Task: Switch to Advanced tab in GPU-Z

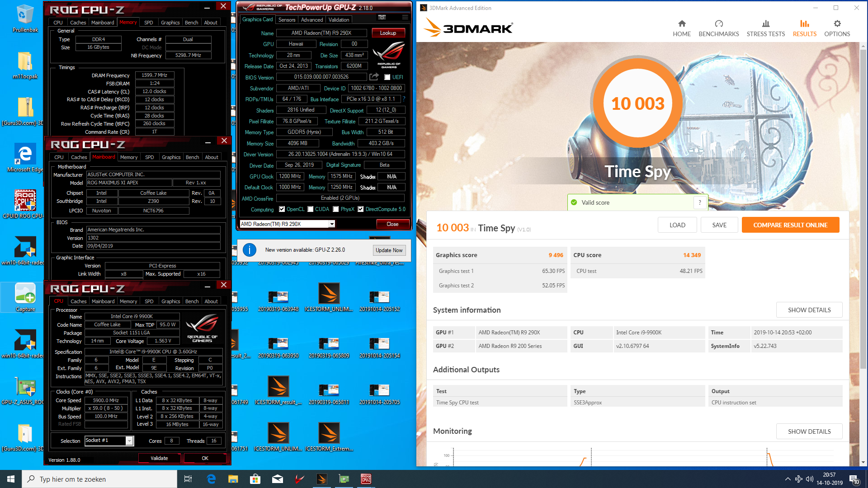Action: [x=312, y=20]
